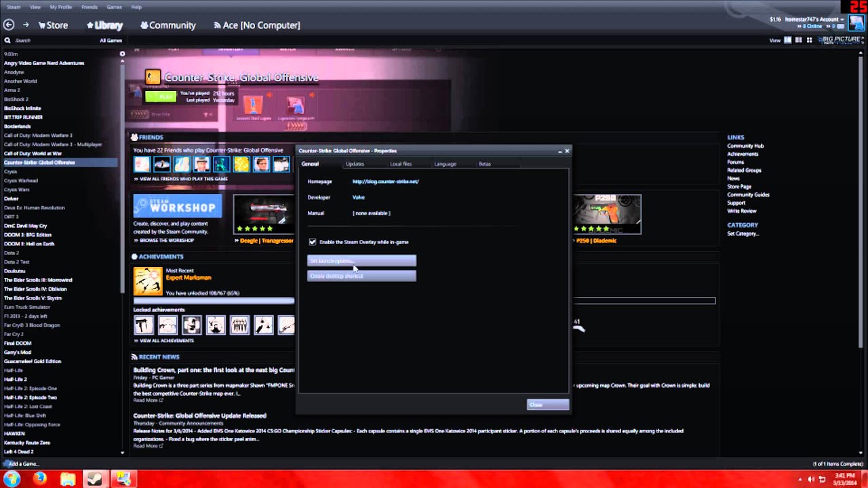Open the fourth friend avatar wearing a hat

201,164
